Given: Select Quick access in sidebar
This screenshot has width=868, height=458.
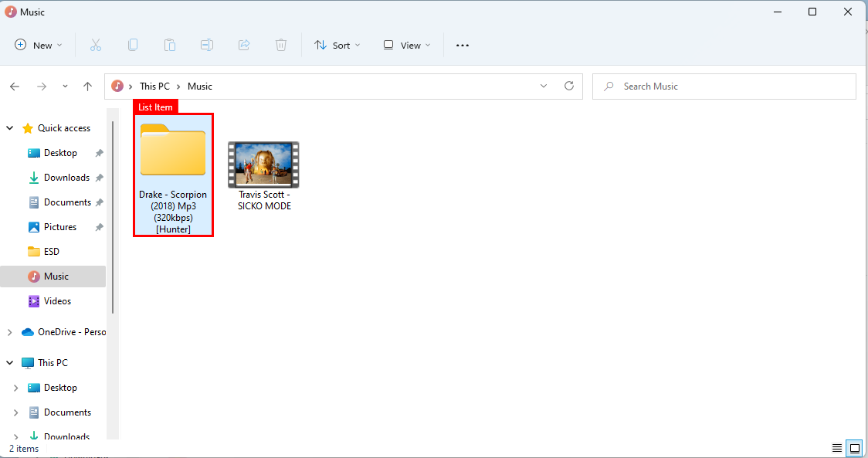Looking at the screenshot, I should [63, 128].
